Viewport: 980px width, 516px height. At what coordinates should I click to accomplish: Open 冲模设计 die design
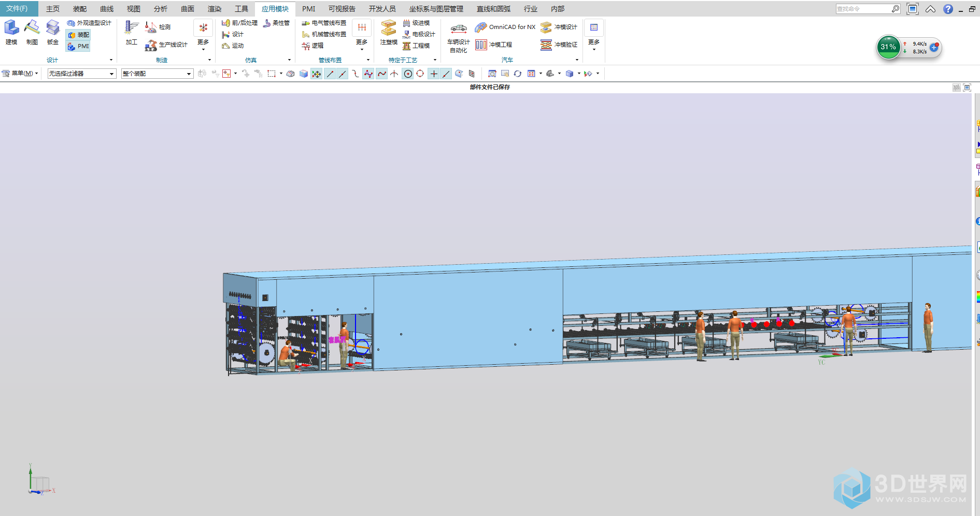coord(559,27)
